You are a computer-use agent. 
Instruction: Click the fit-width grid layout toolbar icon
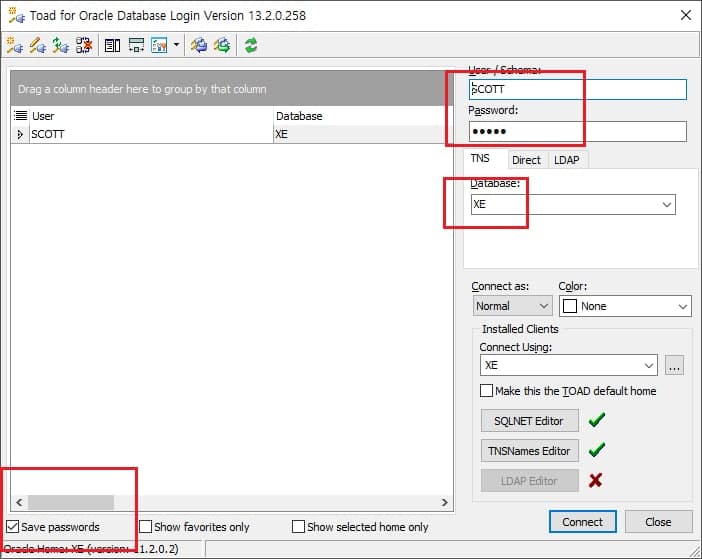click(x=136, y=45)
